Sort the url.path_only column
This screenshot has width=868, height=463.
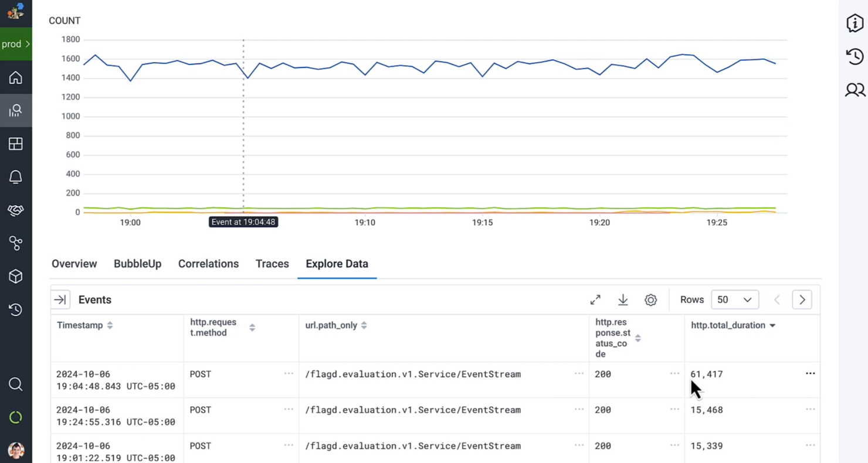[x=364, y=325]
